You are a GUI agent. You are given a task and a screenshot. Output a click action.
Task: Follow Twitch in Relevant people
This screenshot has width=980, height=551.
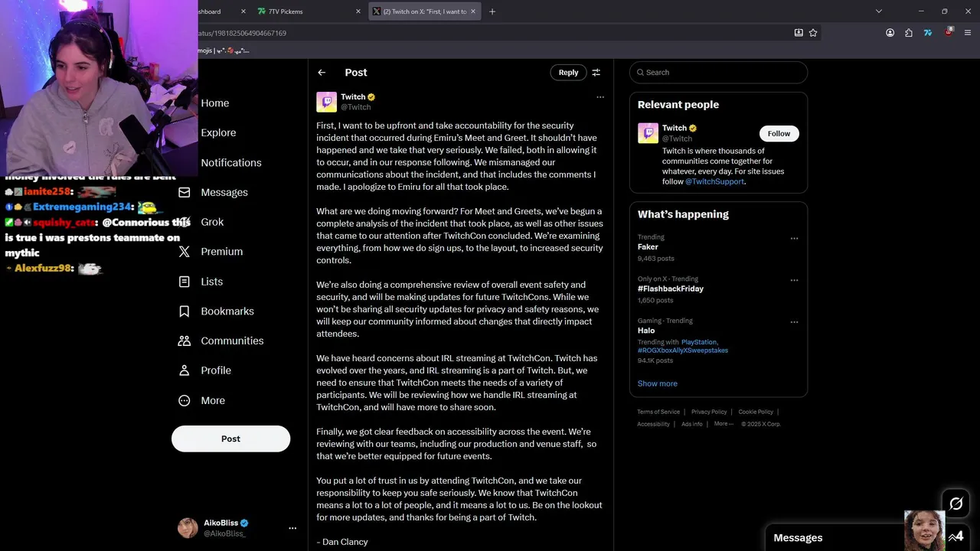coord(779,133)
